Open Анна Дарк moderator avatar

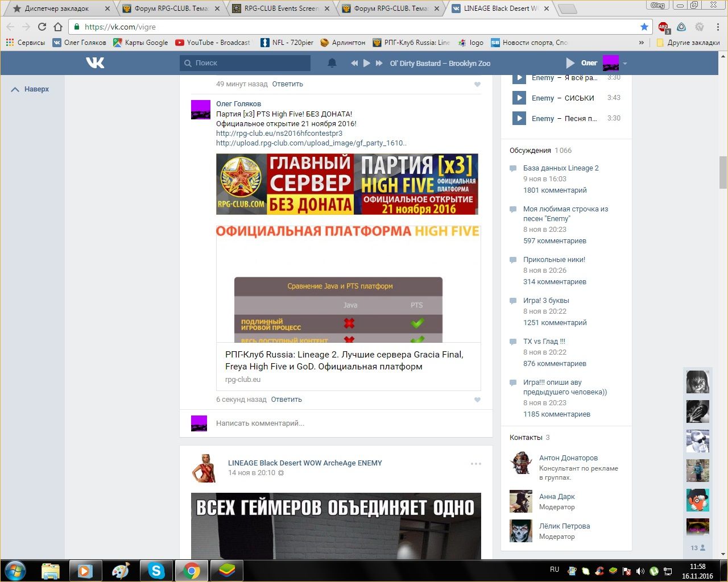pyautogui.click(x=521, y=501)
